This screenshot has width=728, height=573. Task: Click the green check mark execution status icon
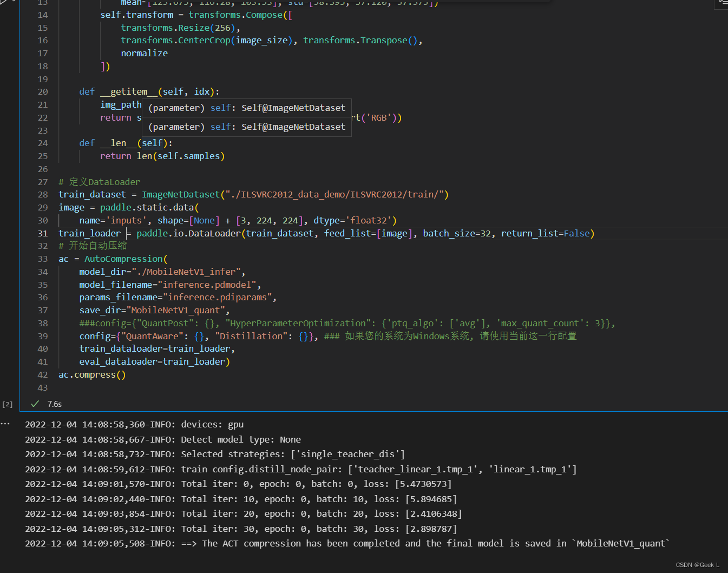(35, 404)
